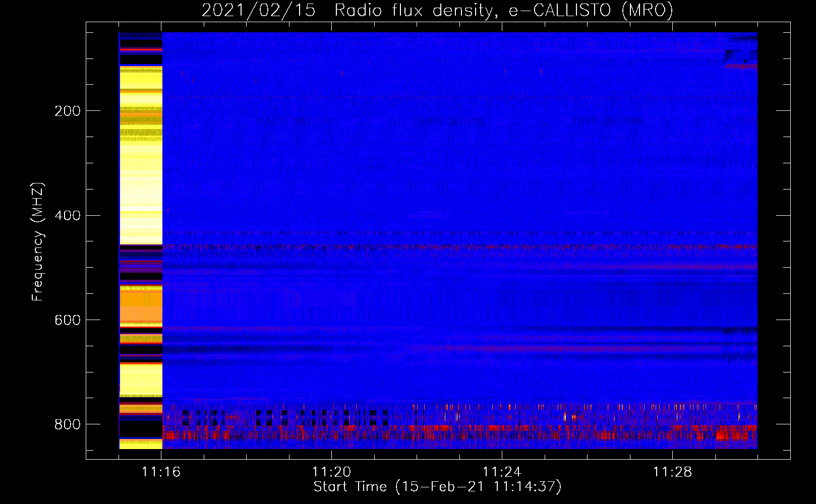Click the plot title '2021/02/15 Radio flux density'
This screenshot has width=816, height=504.
(437, 10)
